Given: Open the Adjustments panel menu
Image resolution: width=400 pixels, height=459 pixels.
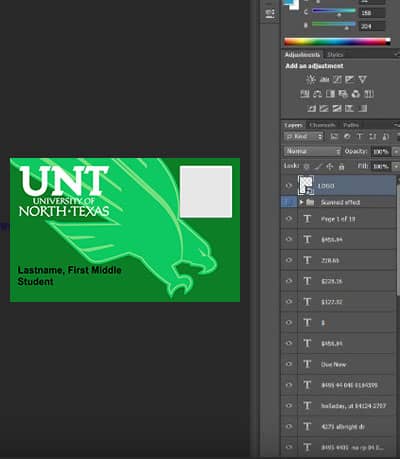Looking at the screenshot, I should pos(396,54).
